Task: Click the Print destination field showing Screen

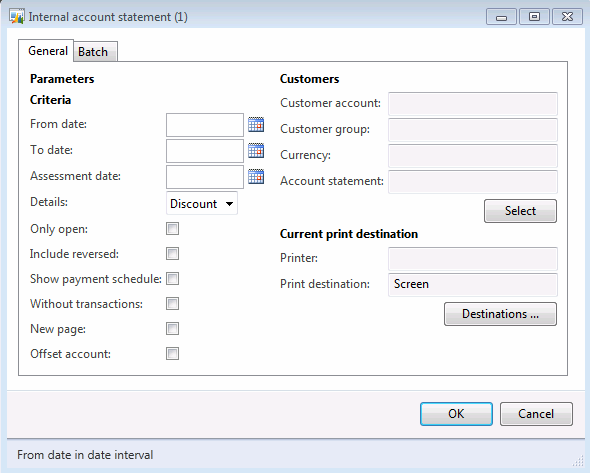Action: click(x=473, y=284)
